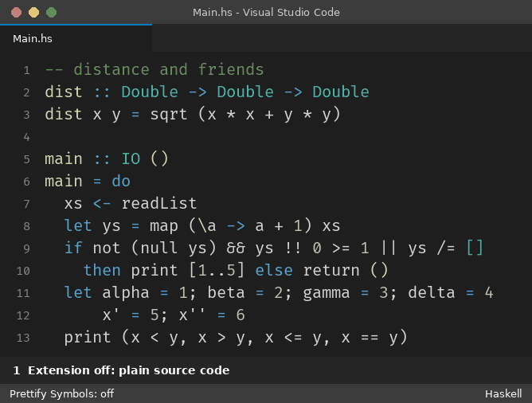This screenshot has height=403, width=532.
Task: Click the red close window button
Action: (x=16, y=12)
